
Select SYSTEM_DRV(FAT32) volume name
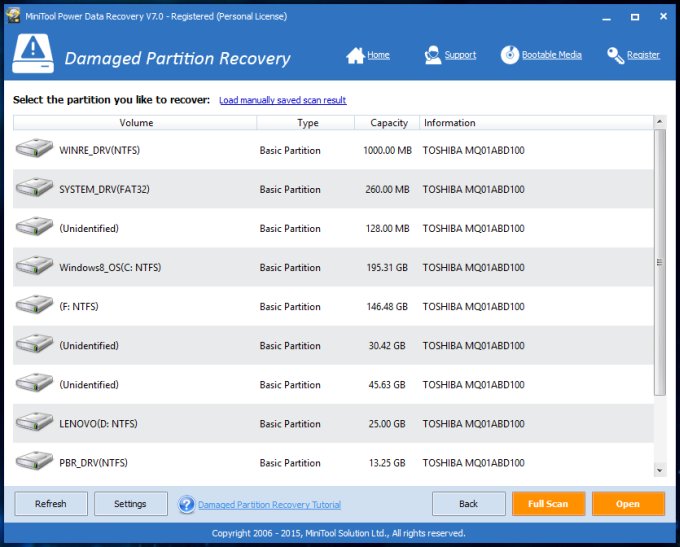click(105, 190)
